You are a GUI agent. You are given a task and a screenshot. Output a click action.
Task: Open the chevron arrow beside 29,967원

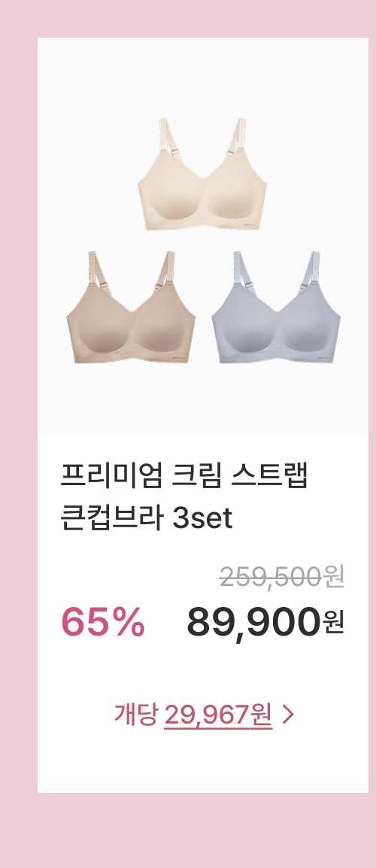pyautogui.click(x=287, y=715)
